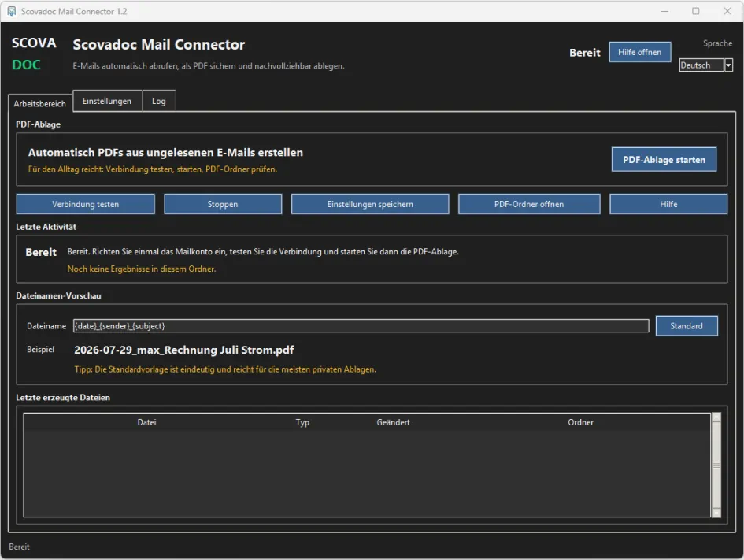The height and width of the screenshot is (560, 744).
Task: Minimize the Scovadoc Mail Connector window
Action: click(664, 11)
